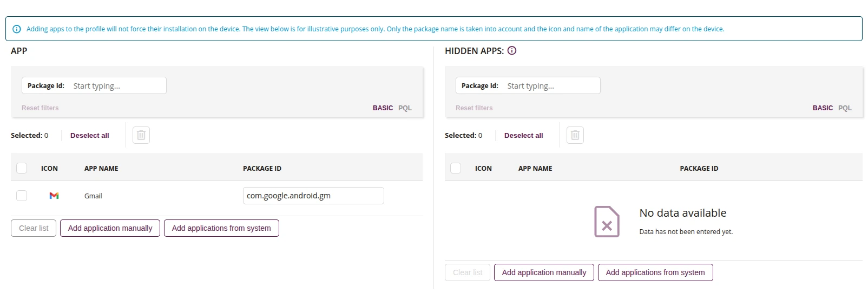Image resolution: width=868 pixels, height=300 pixels.
Task: Focus the APP Package Id filter field
Action: coord(94,85)
